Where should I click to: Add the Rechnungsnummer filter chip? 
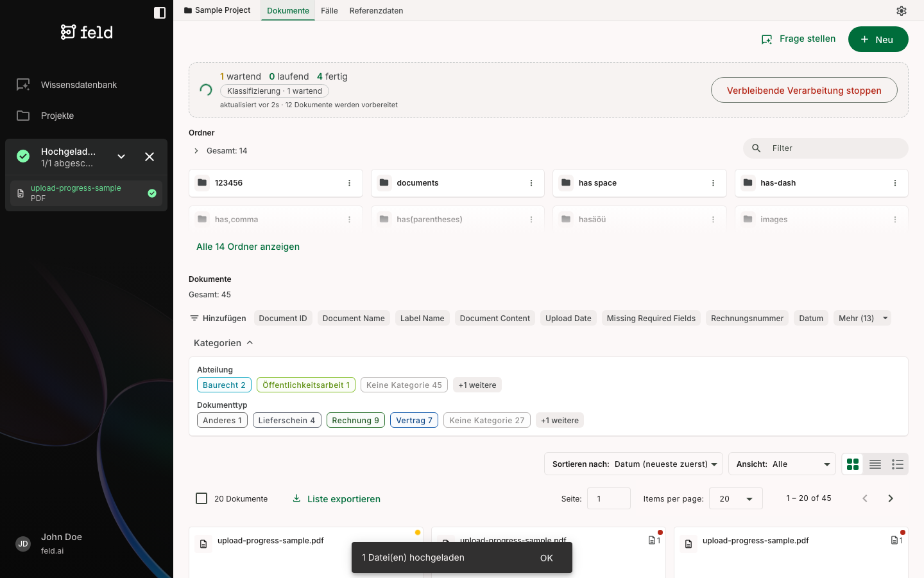click(x=747, y=319)
